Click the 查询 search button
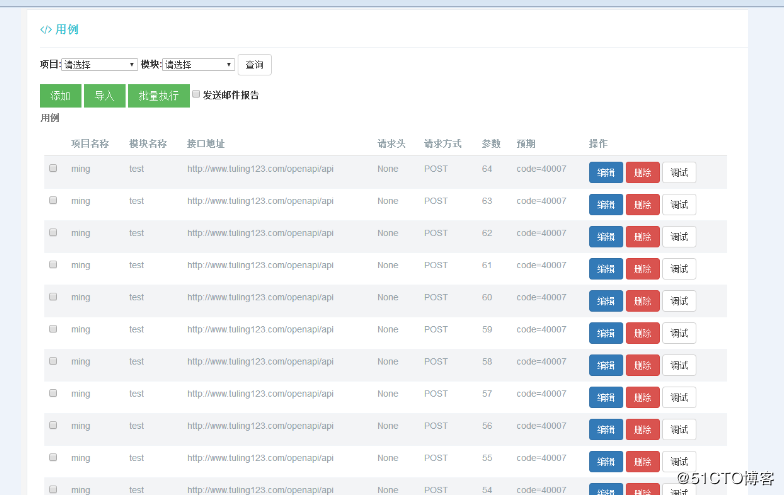The width and height of the screenshot is (784, 495). pos(255,65)
